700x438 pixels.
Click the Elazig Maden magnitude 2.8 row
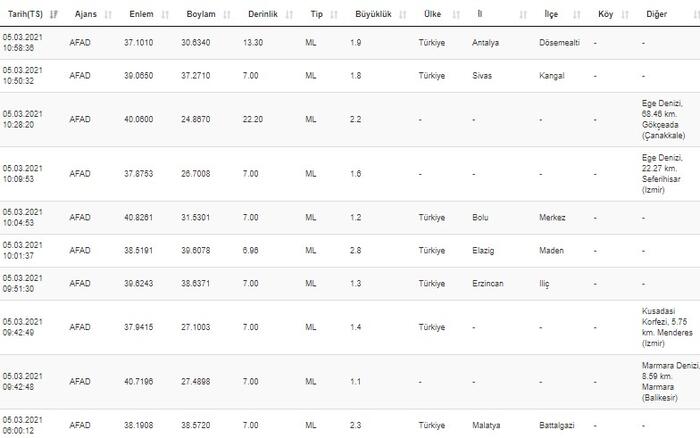point(350,250)
